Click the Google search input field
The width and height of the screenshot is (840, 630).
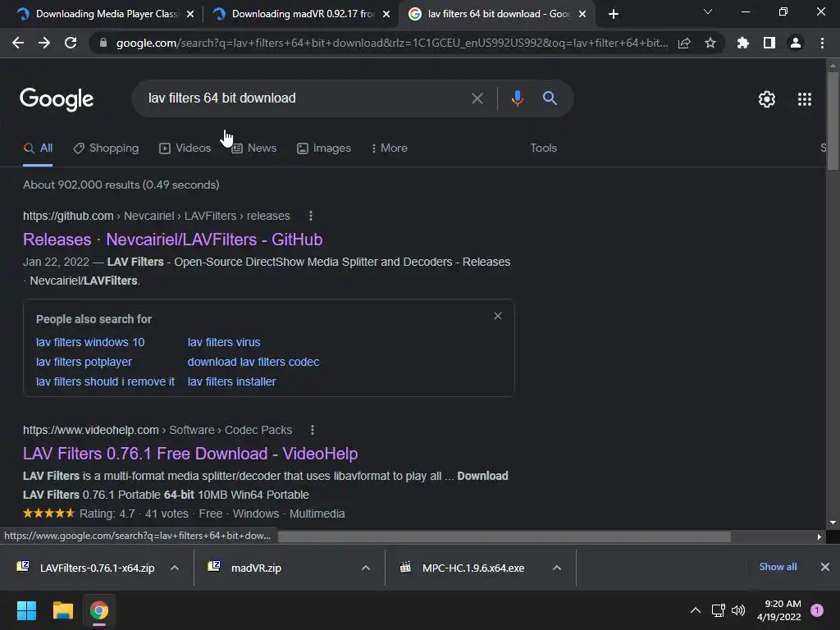point(300,98)
